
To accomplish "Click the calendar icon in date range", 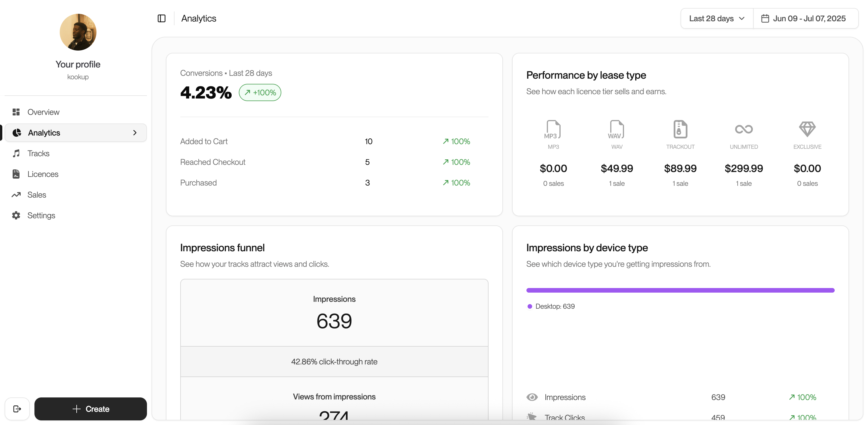I will [x=765, y=18].
